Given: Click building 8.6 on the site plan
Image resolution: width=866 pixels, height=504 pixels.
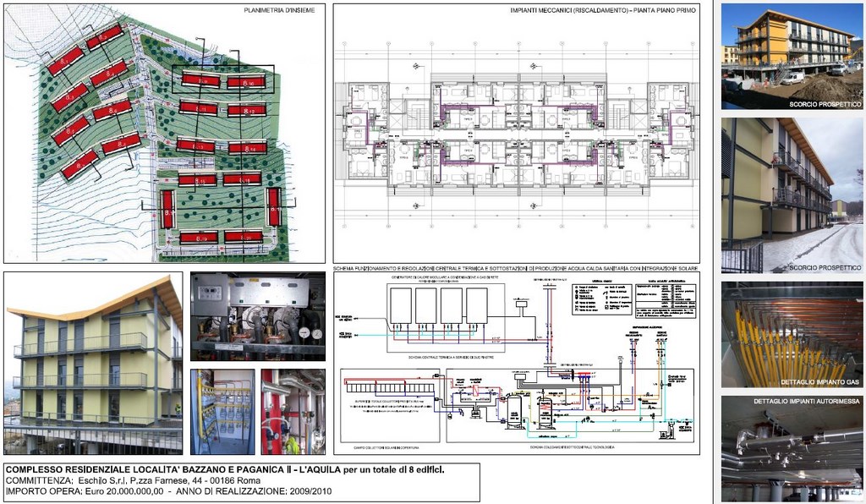Looking at the screenshot, I should tap(112, 110).
